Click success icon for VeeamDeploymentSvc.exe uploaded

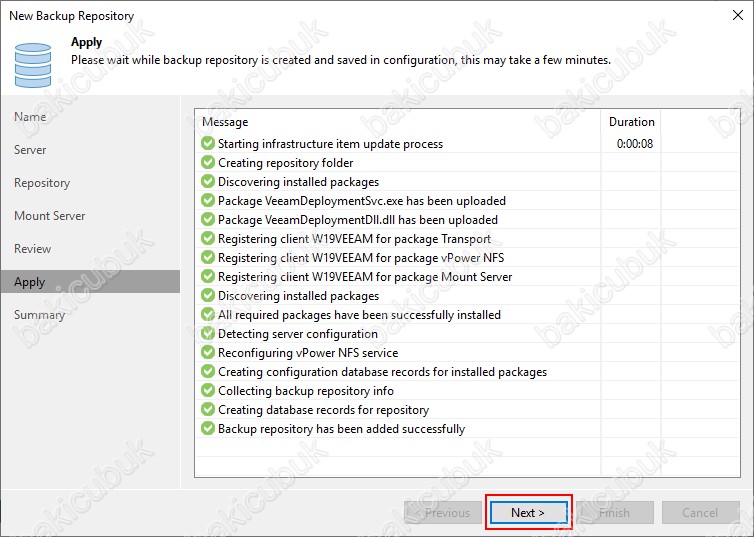click(208, 200)
